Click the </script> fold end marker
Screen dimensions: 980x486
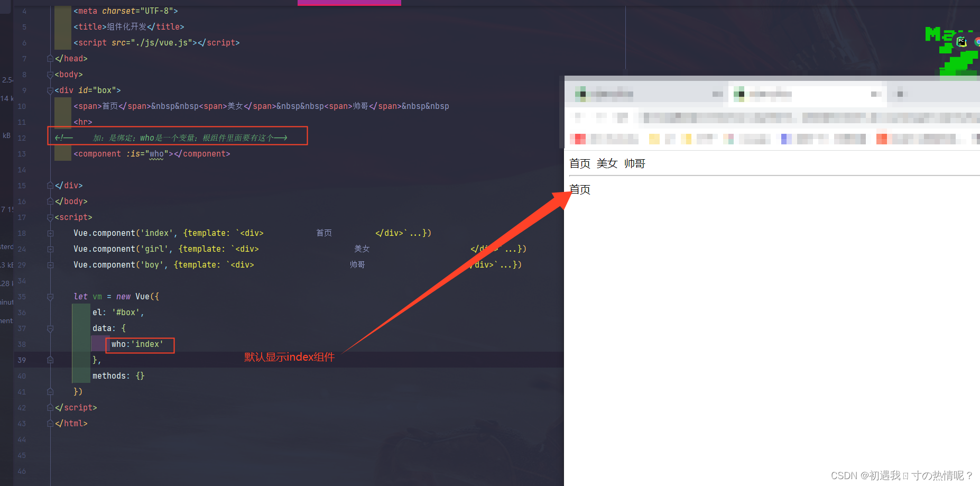[50, 408]
